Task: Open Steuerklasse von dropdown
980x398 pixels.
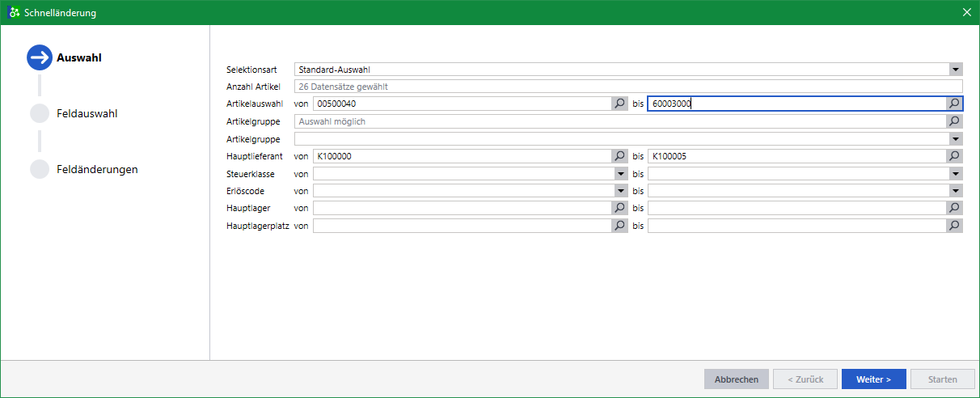Action: point(621,174)
